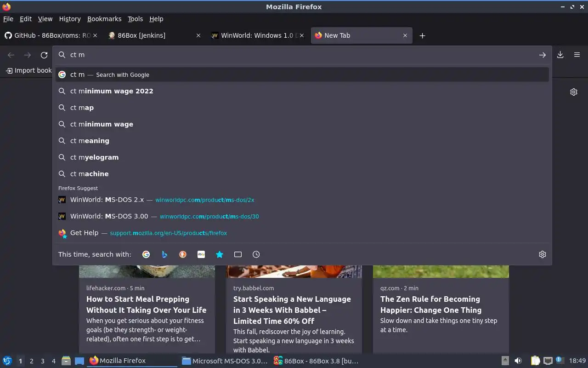Choose suggestion 'ct machine'

pyautogui.click(x=302, y=174)
